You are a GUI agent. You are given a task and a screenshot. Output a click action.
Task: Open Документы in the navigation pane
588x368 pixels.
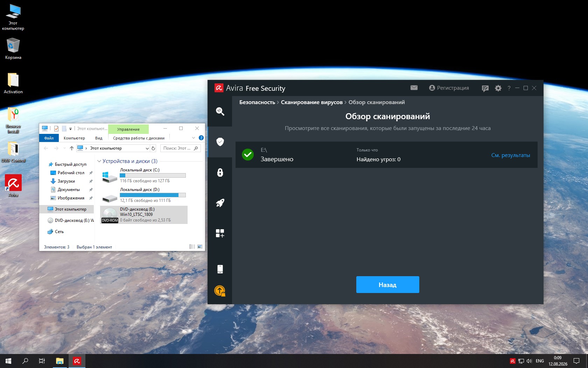coord(69,190)
